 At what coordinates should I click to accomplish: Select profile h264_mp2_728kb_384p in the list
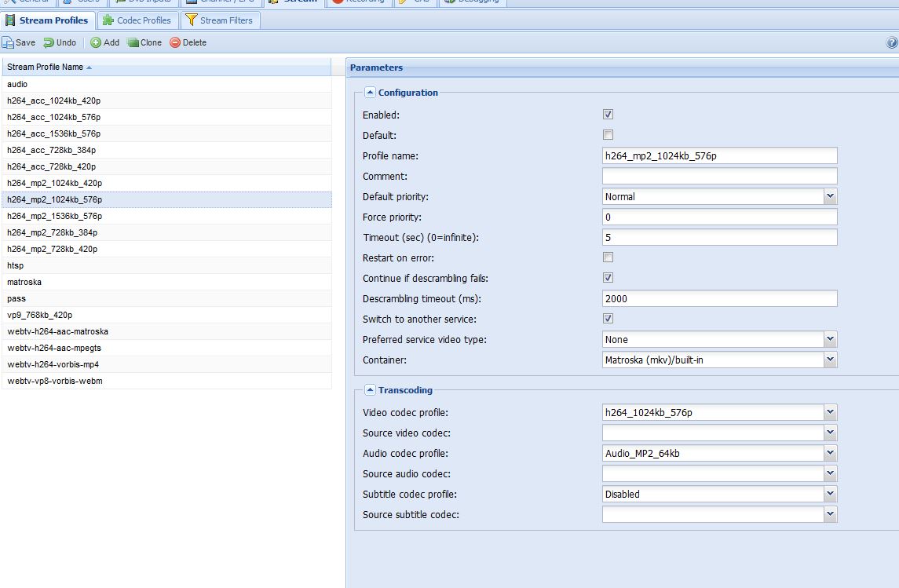pos(166,232)
